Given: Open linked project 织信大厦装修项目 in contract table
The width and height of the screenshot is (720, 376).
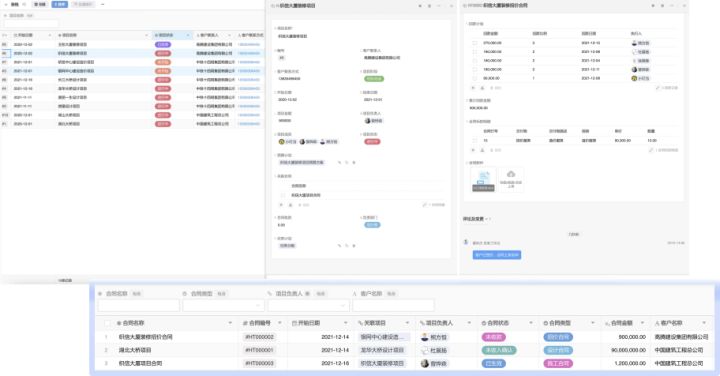Looking at the screenshot, I should 382,363.
